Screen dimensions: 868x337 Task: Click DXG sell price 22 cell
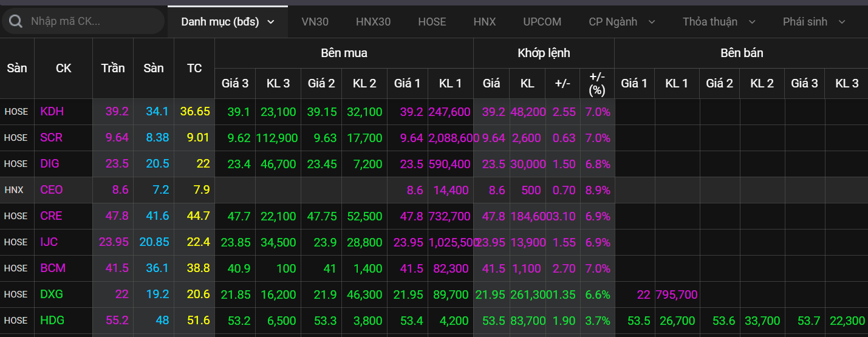point(643,294)
